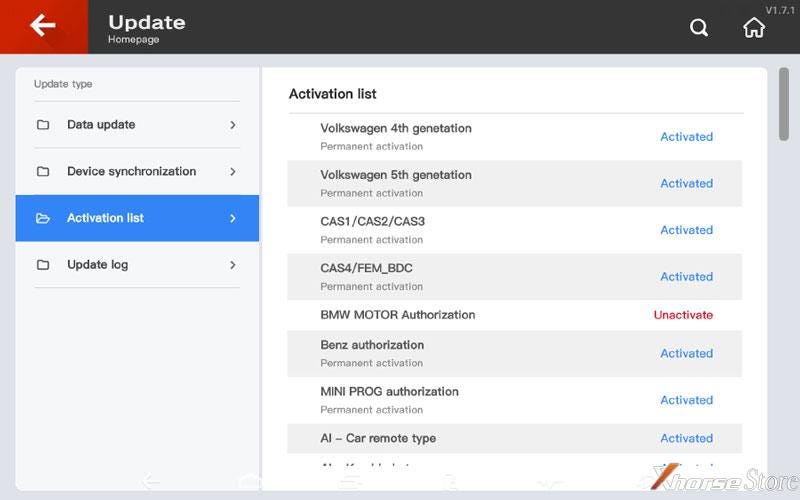Expand the Data update chevron
800x500 pixels.
pyautogui.click(x=233, y=124)
